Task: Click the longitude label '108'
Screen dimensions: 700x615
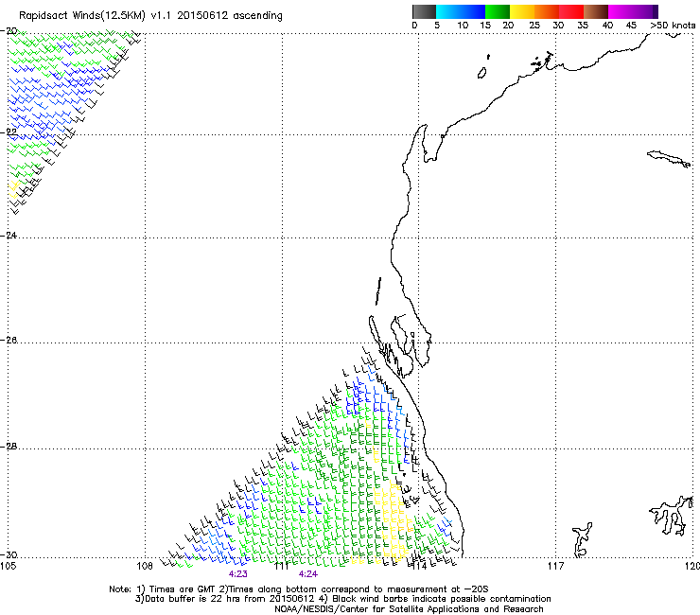Action: click(145, 567)
